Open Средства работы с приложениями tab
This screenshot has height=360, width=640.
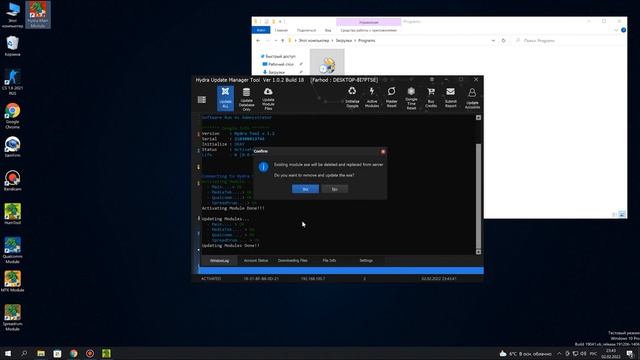point(369,30)
